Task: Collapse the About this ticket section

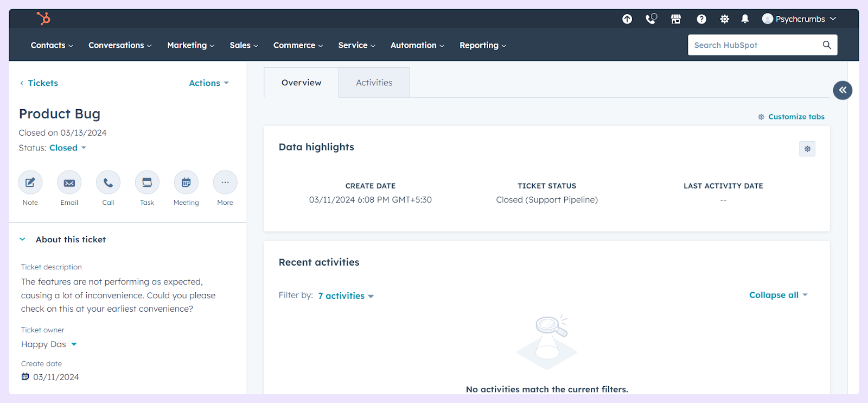Action: click(23, 240)
